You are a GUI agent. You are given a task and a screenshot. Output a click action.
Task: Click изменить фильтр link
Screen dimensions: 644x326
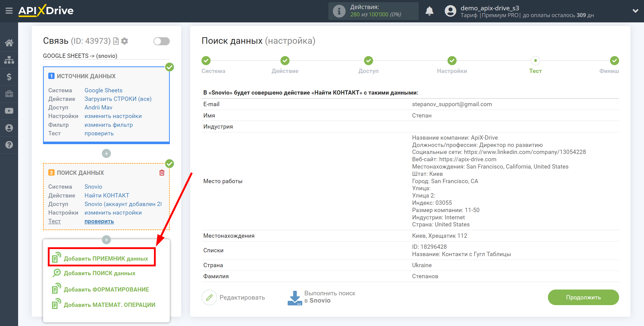(x=109, y=125)
